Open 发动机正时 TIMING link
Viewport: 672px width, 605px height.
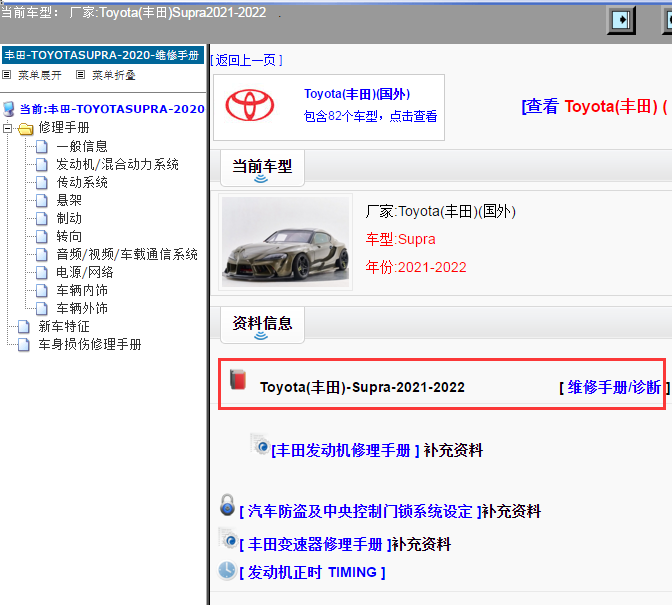312,572
